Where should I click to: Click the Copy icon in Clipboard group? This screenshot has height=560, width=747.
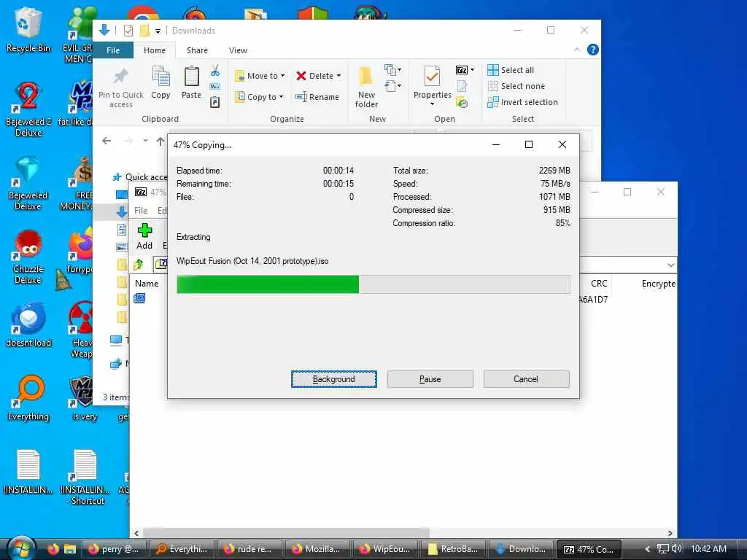click(x=160, y=77)
